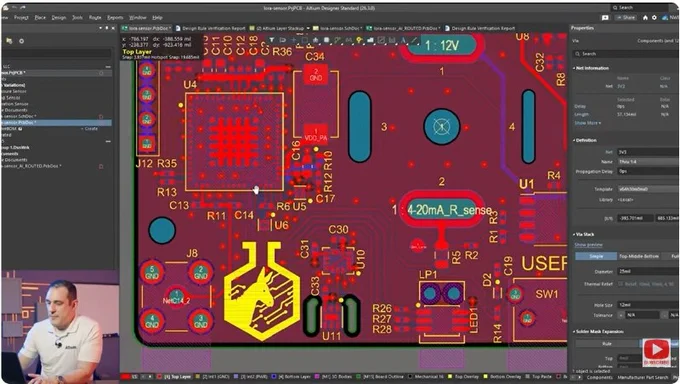
Task: Click the Projects panel folder icon
Action: click(9, 41)
